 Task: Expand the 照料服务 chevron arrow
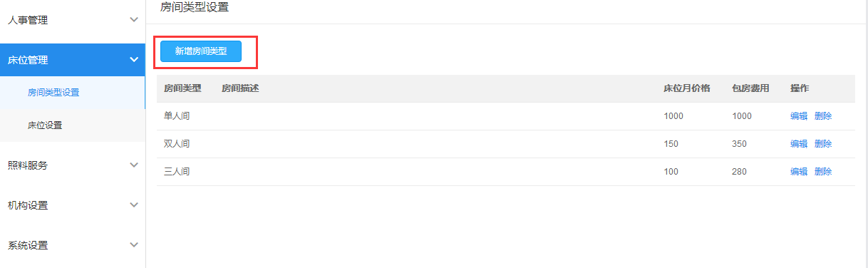tap(134, 165)
